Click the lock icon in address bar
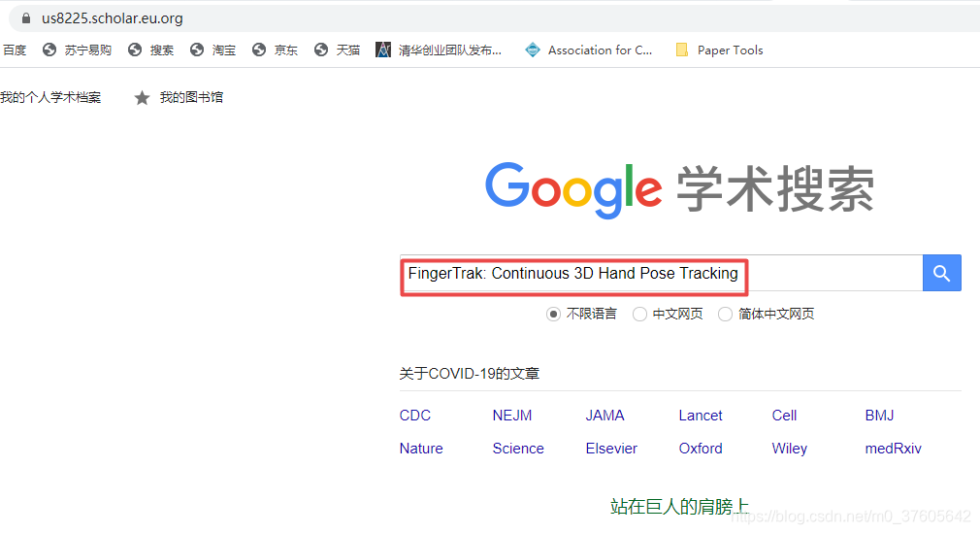The height and width of the screenshot is (534, 980). [x=26, y=18]
